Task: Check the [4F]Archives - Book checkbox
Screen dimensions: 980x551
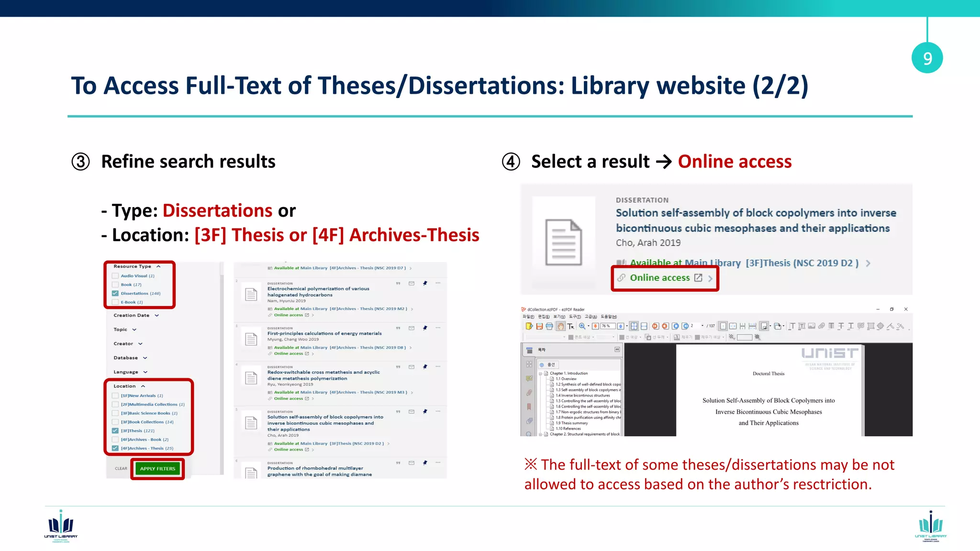Action: click(x=115, y=440)
